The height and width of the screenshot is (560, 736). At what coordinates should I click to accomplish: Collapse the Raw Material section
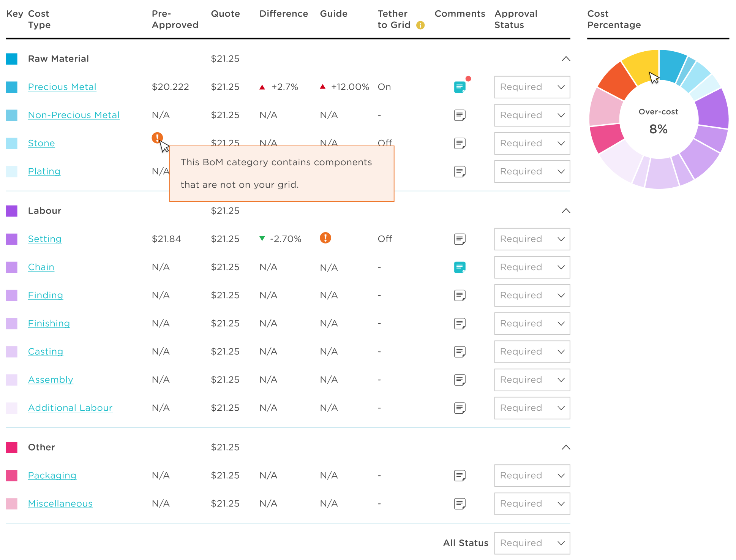[x=565, y=59]
